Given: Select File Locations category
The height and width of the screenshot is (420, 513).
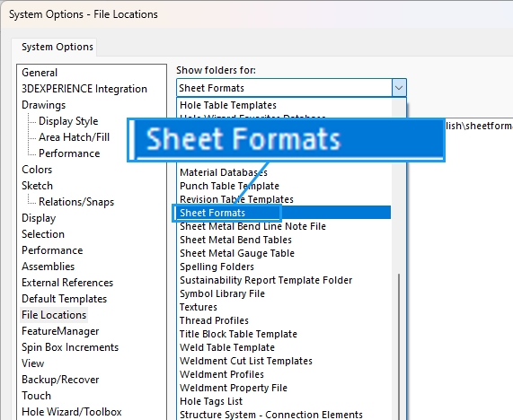Looking at the screenshot, I should tap(54, 315).
